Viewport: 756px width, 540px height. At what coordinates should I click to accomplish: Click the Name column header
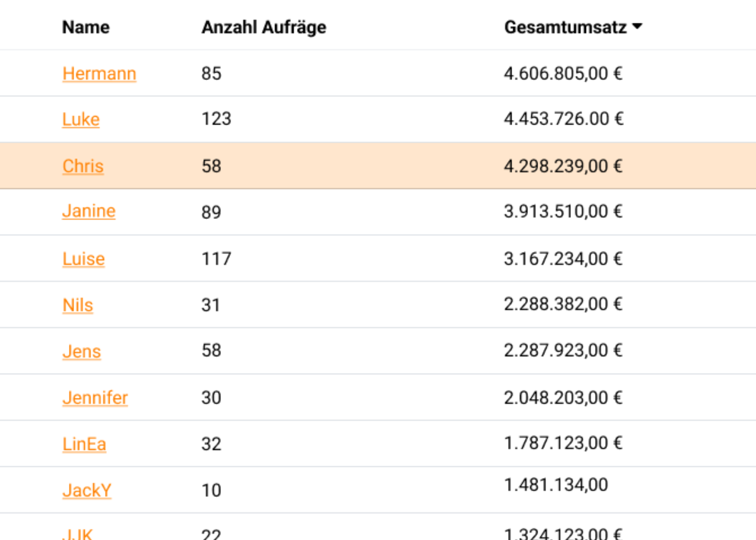(86, 28)
